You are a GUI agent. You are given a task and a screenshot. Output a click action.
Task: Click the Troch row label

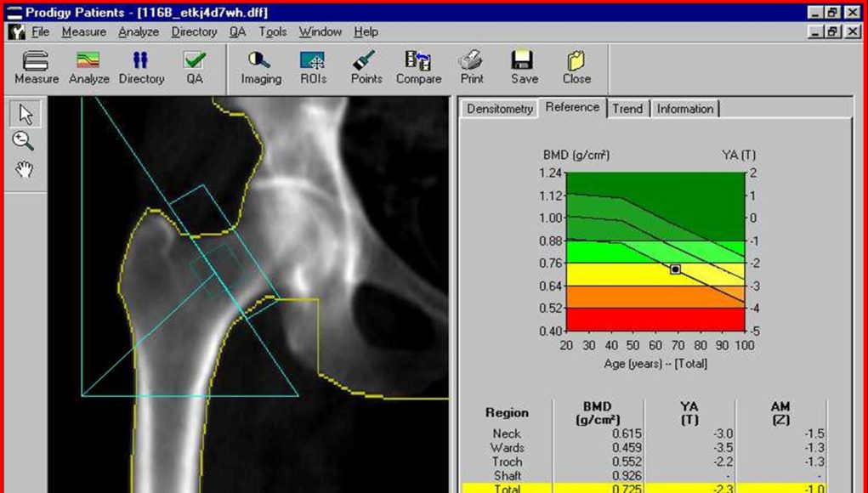click(x=507, y=462)
